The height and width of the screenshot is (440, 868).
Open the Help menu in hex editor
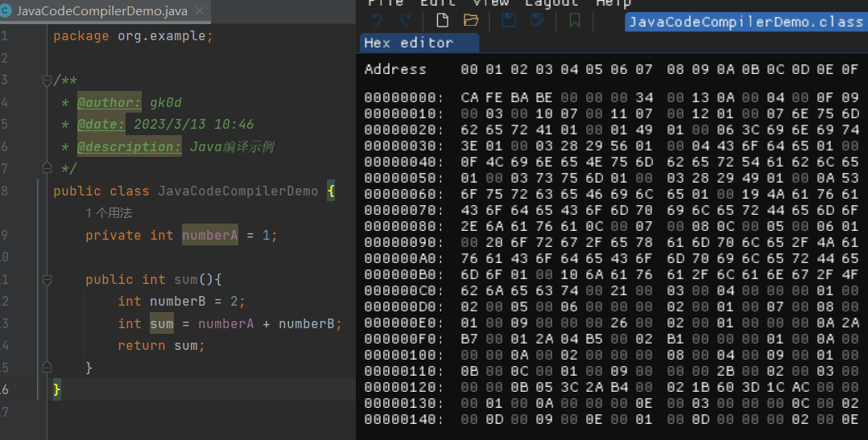click(613, 2)
